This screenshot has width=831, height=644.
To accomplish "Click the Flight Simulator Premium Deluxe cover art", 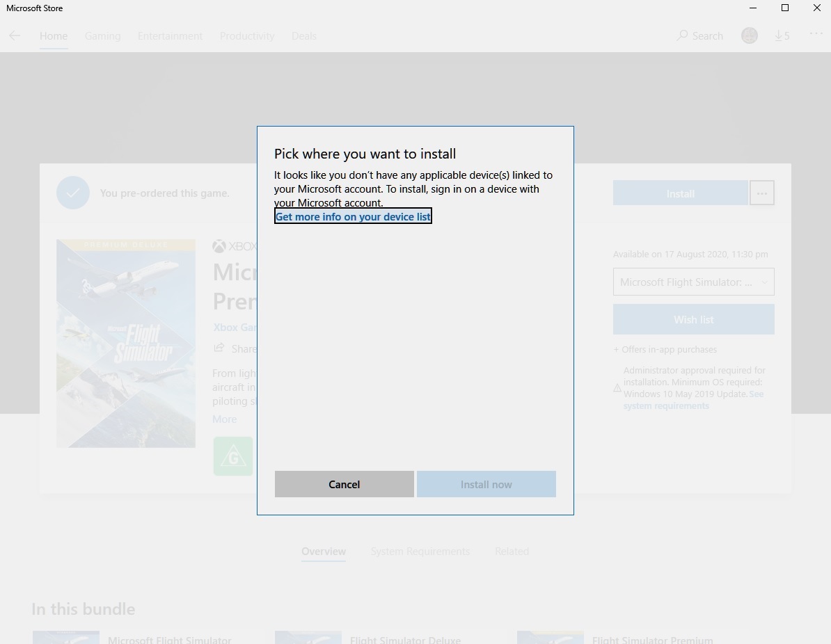I will tap(125, 343).
